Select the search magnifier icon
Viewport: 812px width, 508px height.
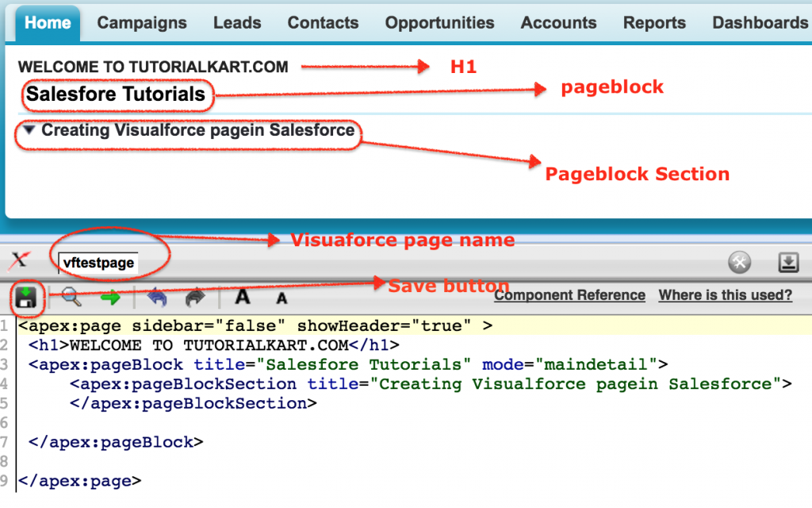click(70, 297)
